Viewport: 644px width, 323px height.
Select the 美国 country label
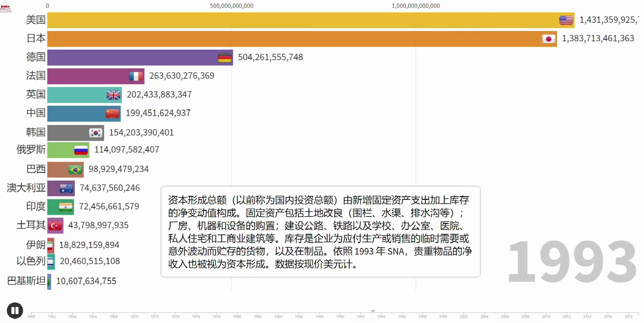[x=36, y=20]
